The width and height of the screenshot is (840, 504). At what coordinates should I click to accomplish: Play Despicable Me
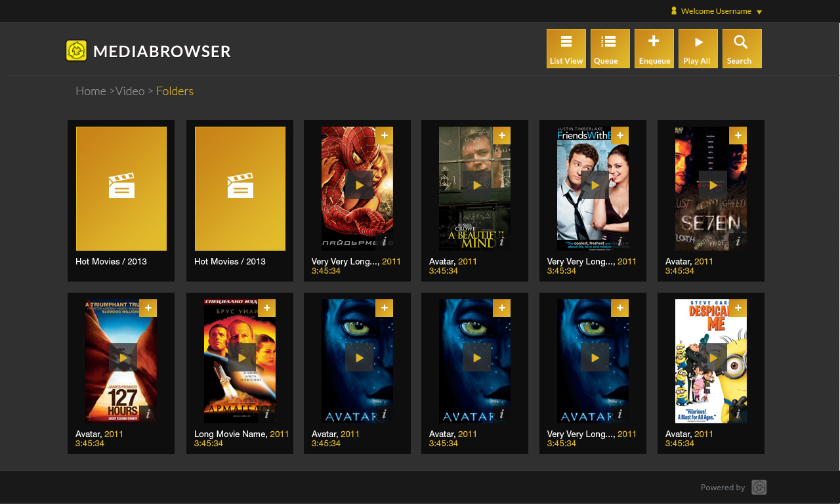(713, 358)
